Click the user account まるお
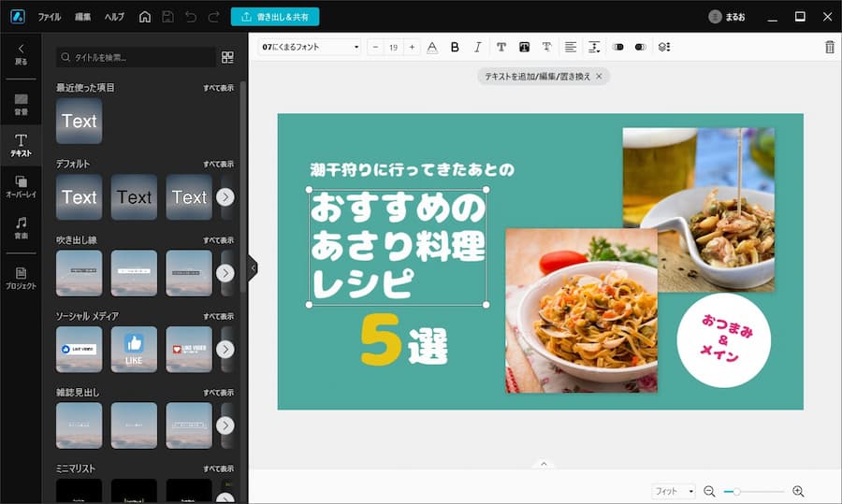842x504 pixels. point(727,17)
